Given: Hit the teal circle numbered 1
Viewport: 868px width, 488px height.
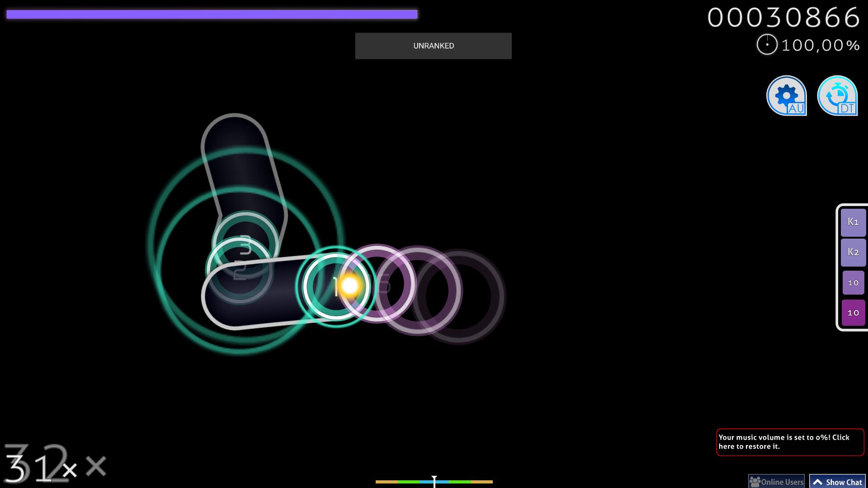Looking at the screenshot, I should click(x=335, y=286).
